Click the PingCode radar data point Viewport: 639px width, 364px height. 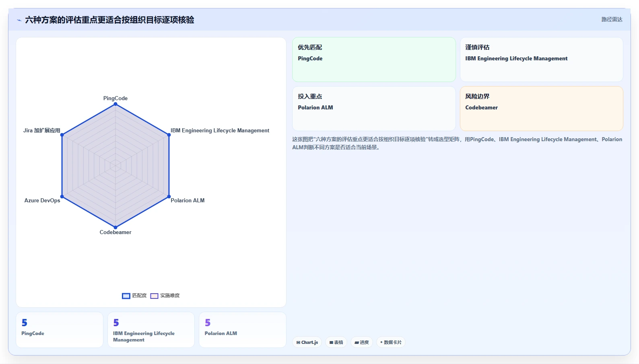click(115, 104)
